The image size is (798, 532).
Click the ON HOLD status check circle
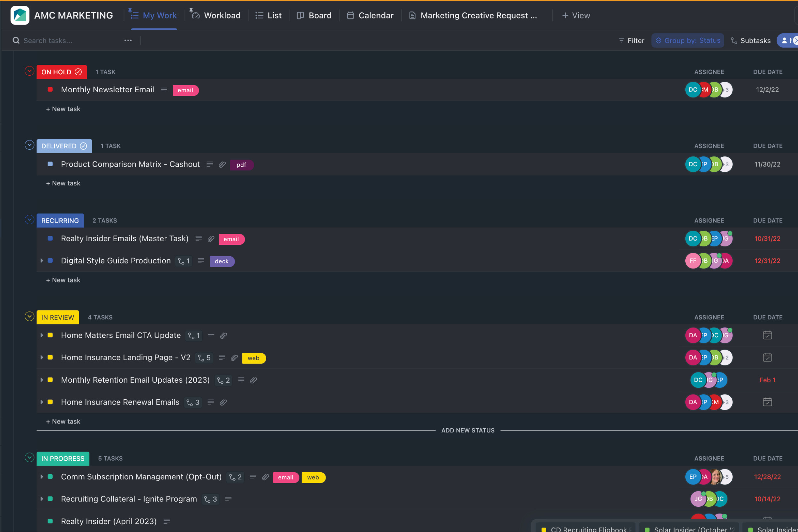coord(78,72)
